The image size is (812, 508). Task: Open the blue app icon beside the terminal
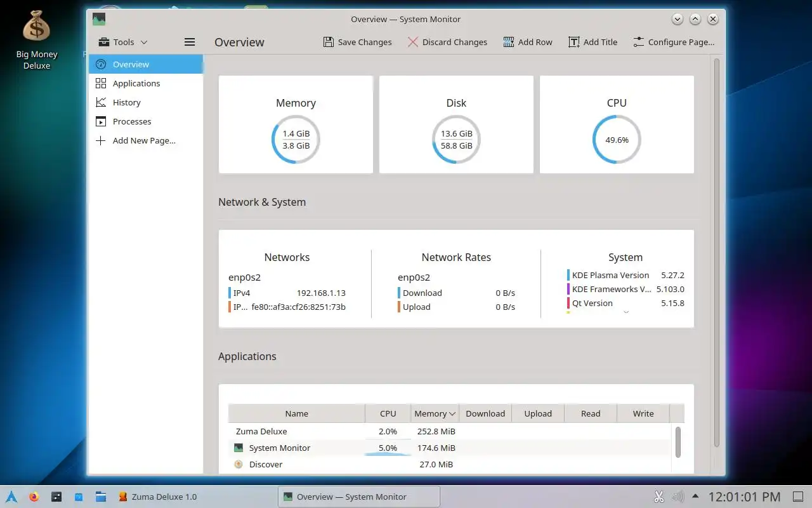[79, 497]
